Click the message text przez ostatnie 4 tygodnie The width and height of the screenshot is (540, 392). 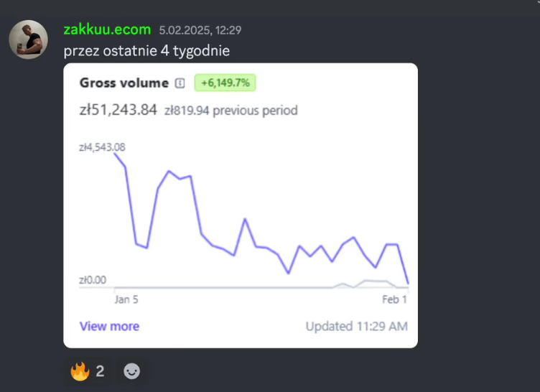coord(146,51)
